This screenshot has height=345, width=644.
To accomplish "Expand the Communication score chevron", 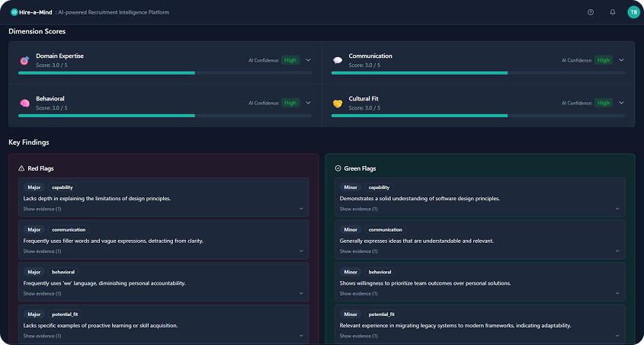I will pos(621,60).
